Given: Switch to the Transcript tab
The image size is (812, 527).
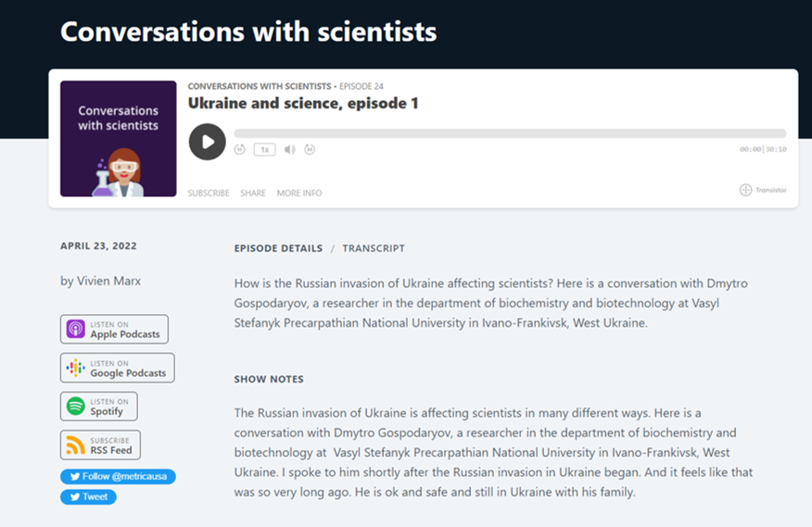Looking at the screenshot, I should [x=373, y=248].
